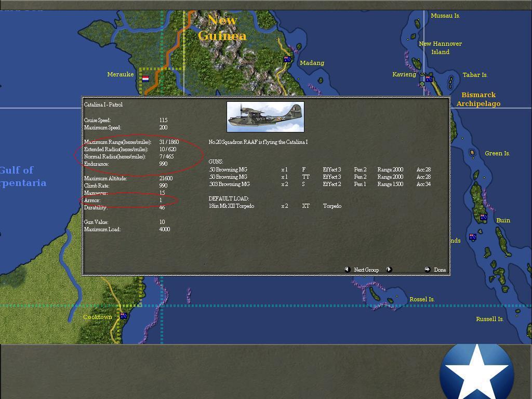532x399 pixels.
Task: Select the Australian flag at Kavieng
Action: 429,79
